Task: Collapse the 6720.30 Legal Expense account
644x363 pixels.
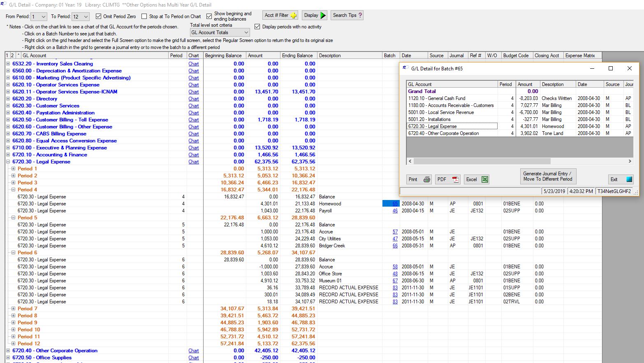Action: (8, 162)
